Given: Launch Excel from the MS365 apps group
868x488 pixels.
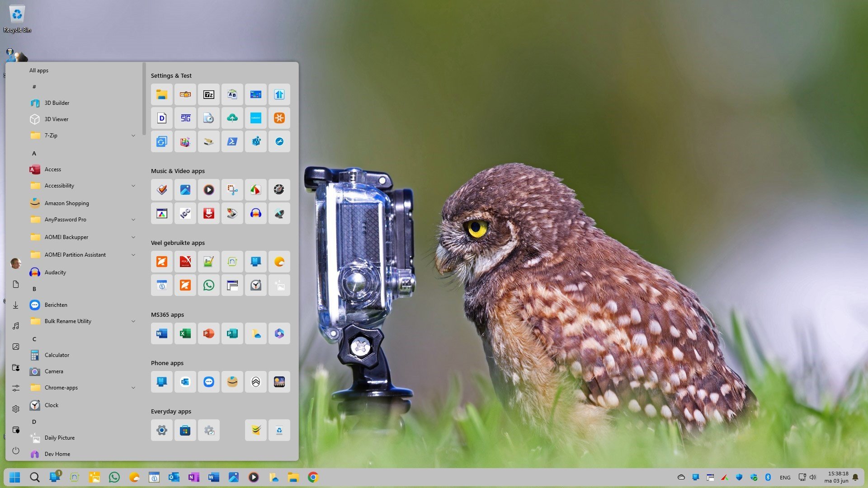Looking at the screenshot, I should (x=185, y=333).
